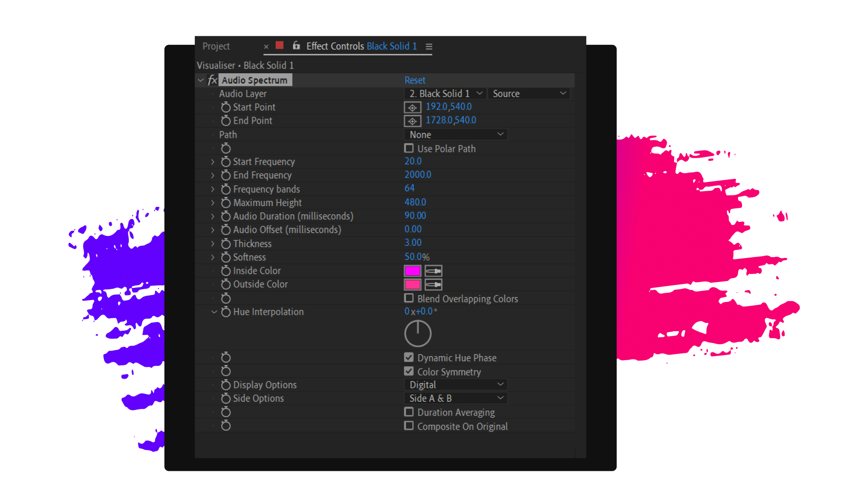Expand Audio Offset property

212,230
